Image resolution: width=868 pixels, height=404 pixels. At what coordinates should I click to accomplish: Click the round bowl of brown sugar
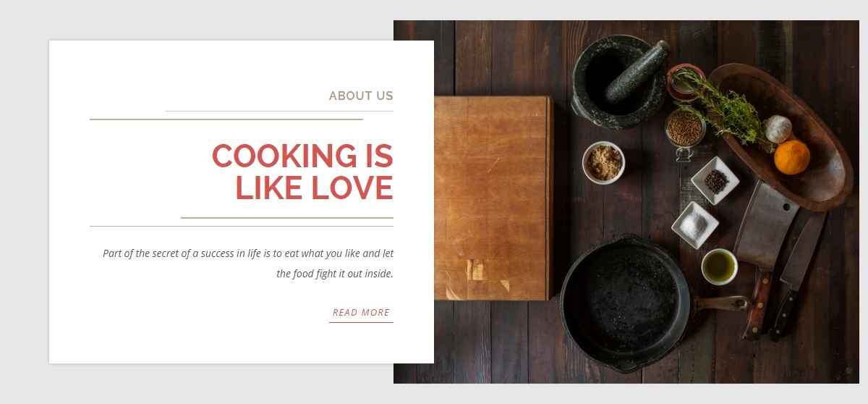pos(603,162)
